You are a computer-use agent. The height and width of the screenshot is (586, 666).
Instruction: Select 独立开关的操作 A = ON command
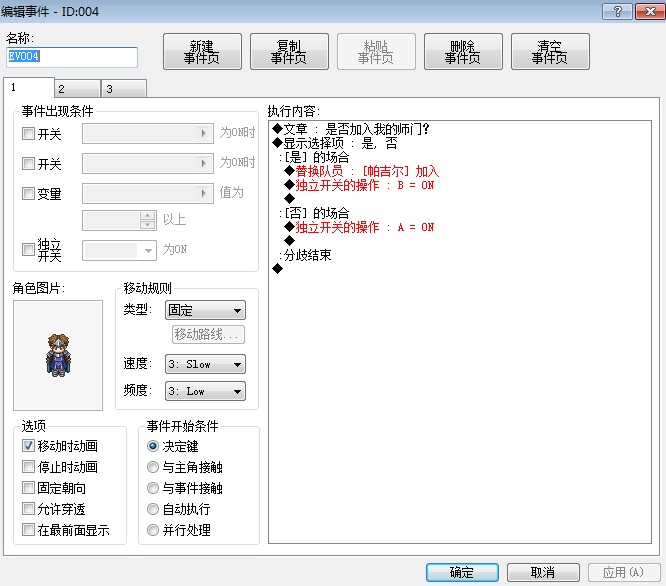(359, 227)
